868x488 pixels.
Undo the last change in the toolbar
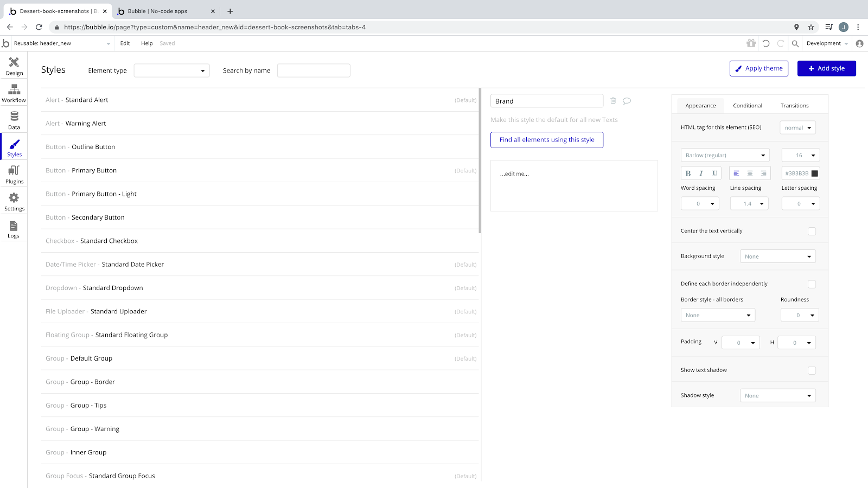point(765,43)
